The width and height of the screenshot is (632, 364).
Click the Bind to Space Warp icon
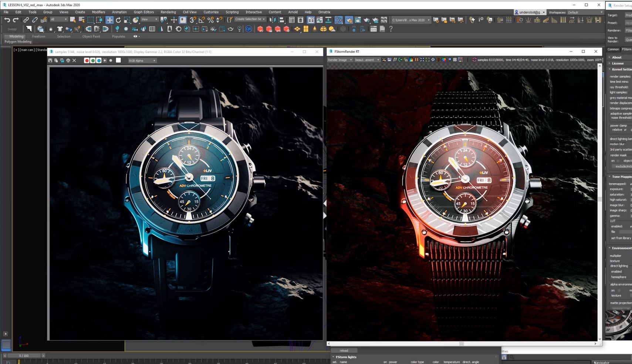[x=44, y=20]
